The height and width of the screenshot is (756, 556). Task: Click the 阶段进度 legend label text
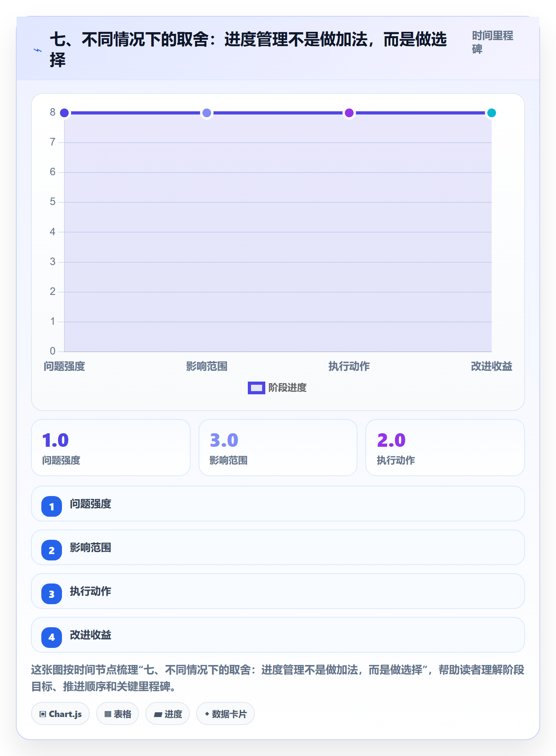288,388
